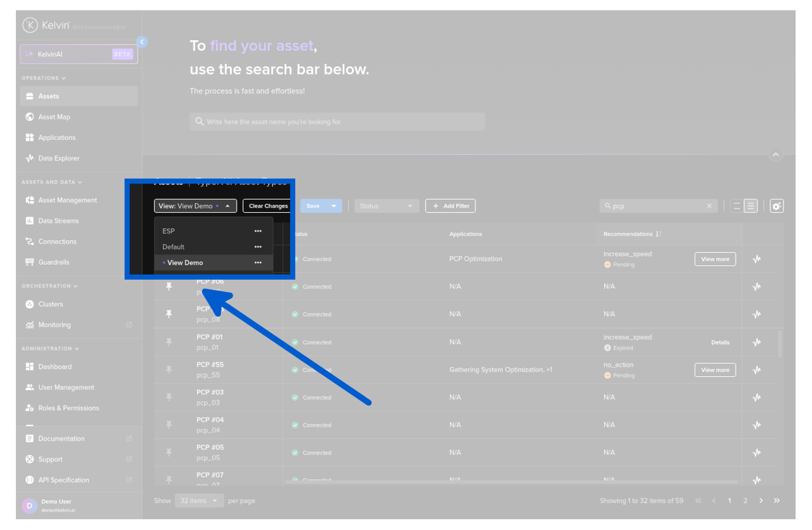Collapse the search banner with the up chevron

pyautogui.click(x=776, y=154)
